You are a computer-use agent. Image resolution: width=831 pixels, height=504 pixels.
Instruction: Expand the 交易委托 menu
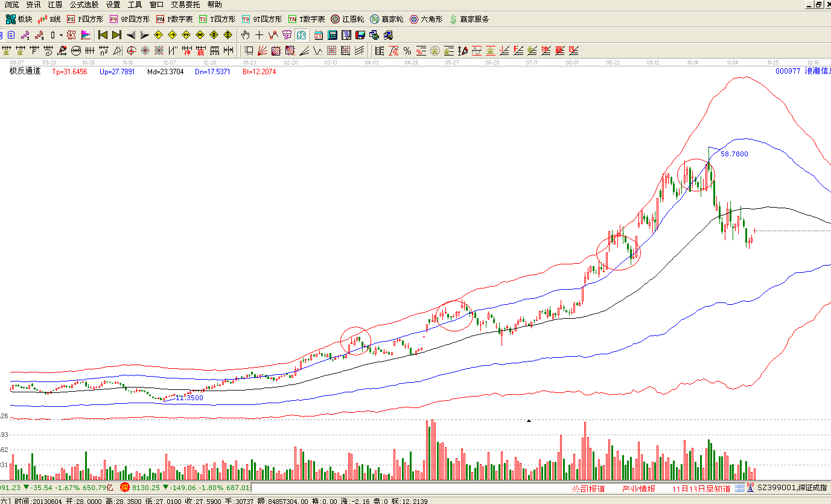point(185,4)
